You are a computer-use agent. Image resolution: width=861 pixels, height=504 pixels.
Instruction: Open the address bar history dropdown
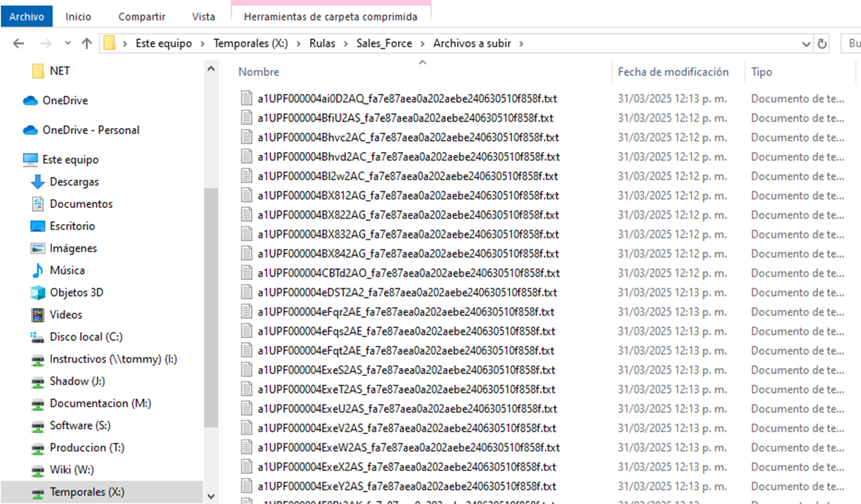point(805,44)
